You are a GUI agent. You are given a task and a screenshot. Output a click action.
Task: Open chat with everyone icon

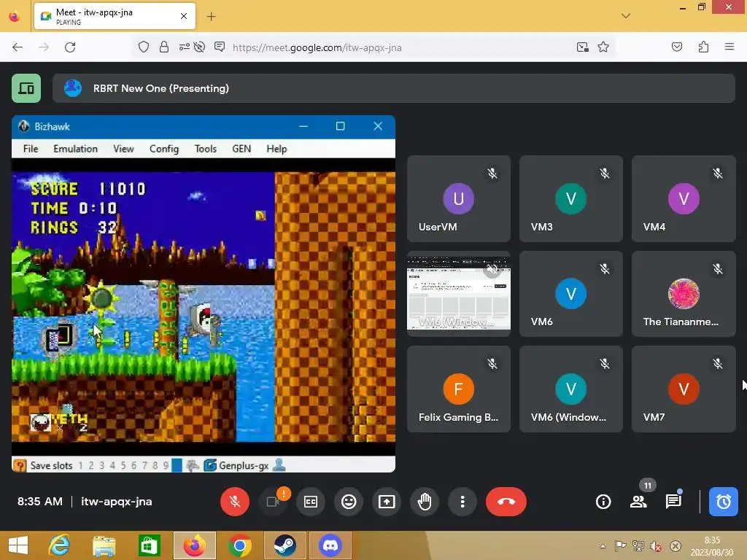(673, 502)
